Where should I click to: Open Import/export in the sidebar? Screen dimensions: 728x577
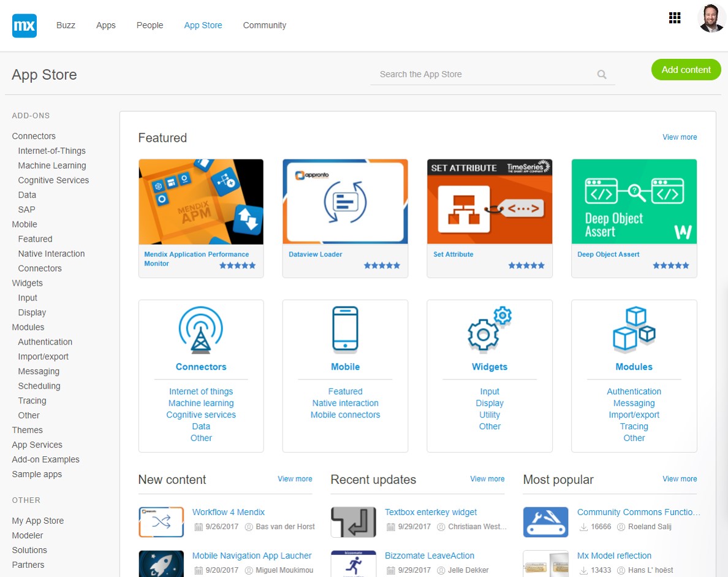click(43, 357)
